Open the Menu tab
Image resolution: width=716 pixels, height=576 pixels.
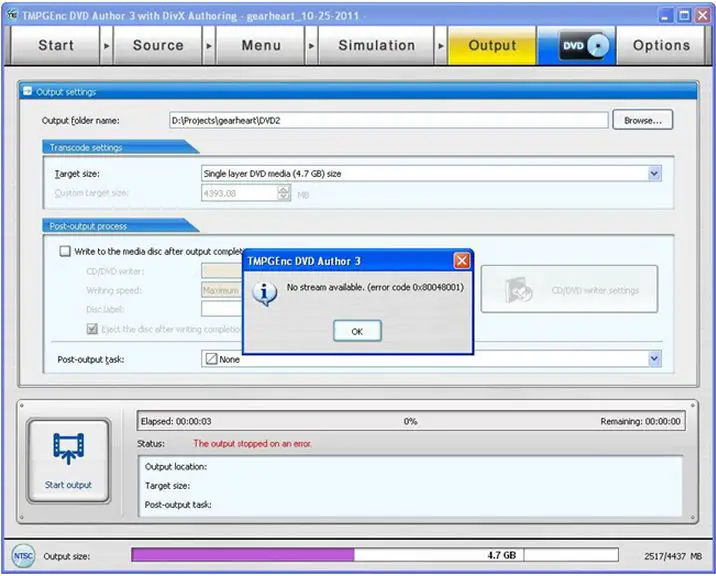261,46
